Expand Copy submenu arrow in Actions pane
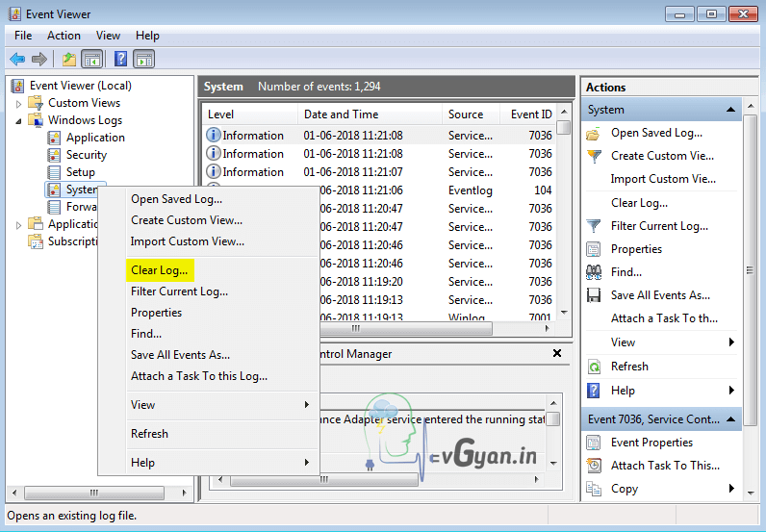 coord(731,488)
